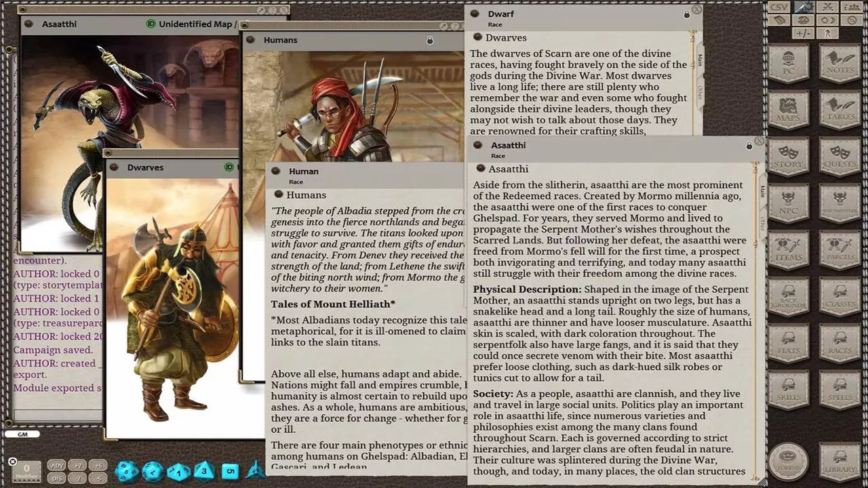Open the Maps sidebar button
Viewport: 868px width, 488px height.
coord(788,110)
